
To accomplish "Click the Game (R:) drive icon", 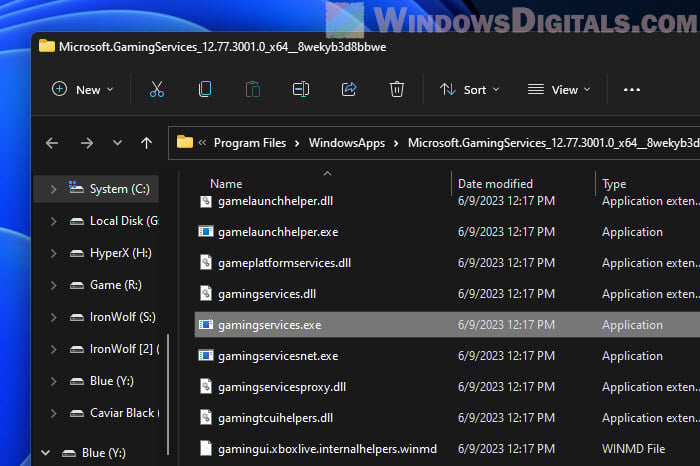I will pyautogui.click(x=77, y=286).
